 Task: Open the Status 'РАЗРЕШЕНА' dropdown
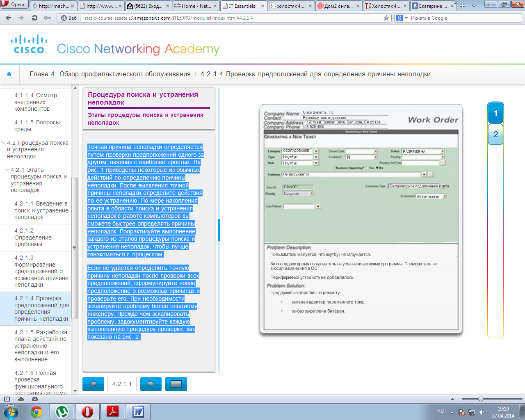(443, 151)
